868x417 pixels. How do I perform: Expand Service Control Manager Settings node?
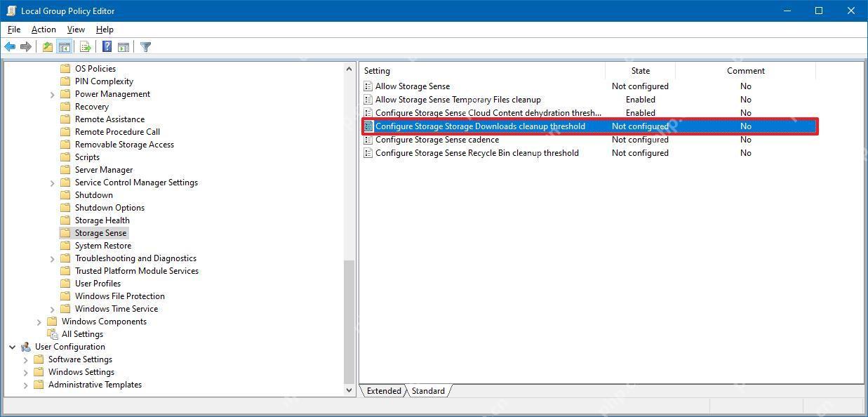point(53,183)
